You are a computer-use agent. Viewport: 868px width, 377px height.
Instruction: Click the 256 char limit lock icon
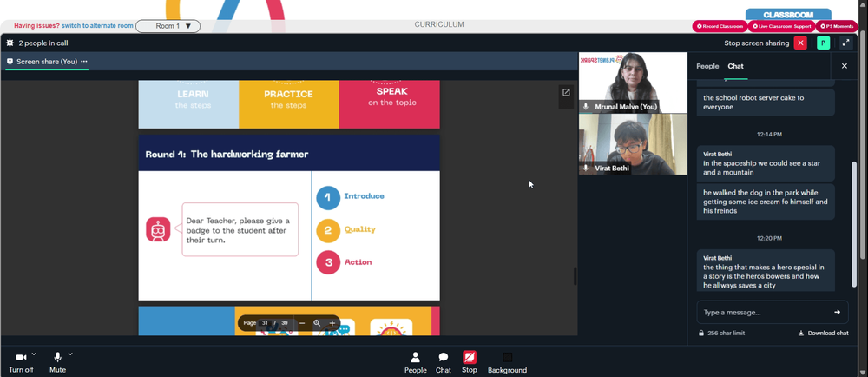[x=701, y=334]
